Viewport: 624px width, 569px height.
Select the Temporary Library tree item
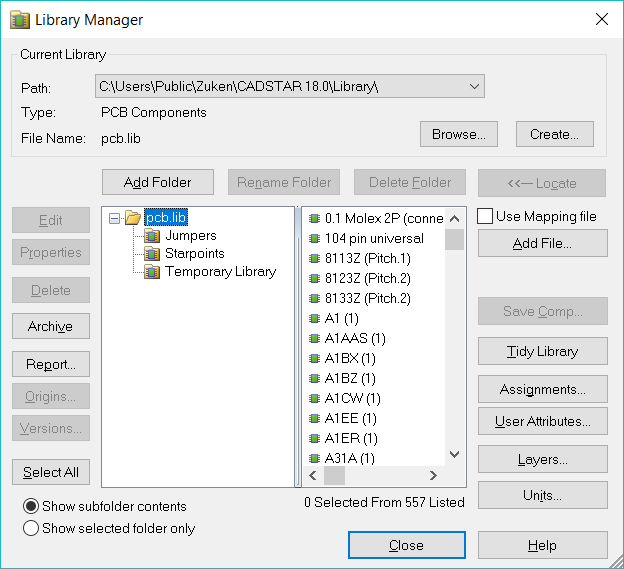(x=220, y=272)
